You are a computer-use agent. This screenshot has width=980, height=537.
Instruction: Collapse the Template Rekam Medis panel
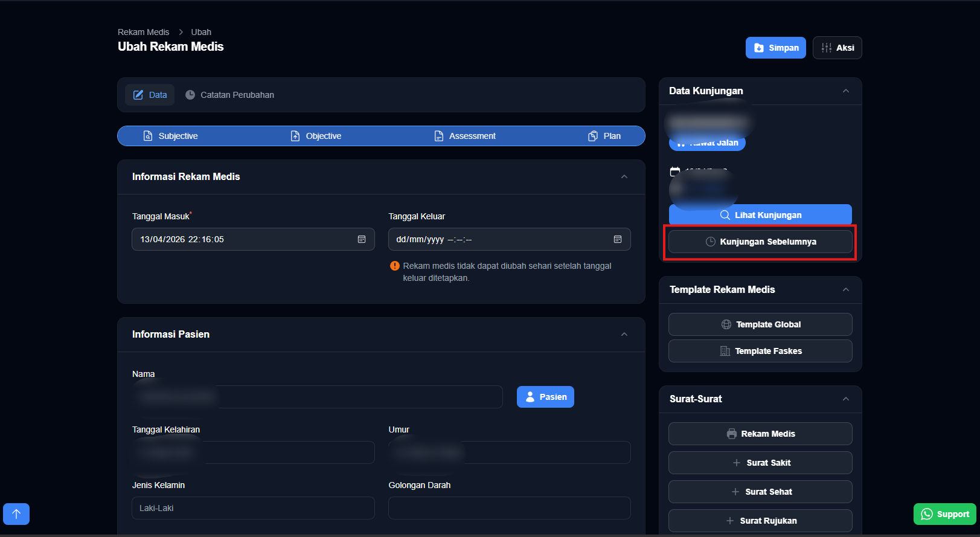pos(846,290)
